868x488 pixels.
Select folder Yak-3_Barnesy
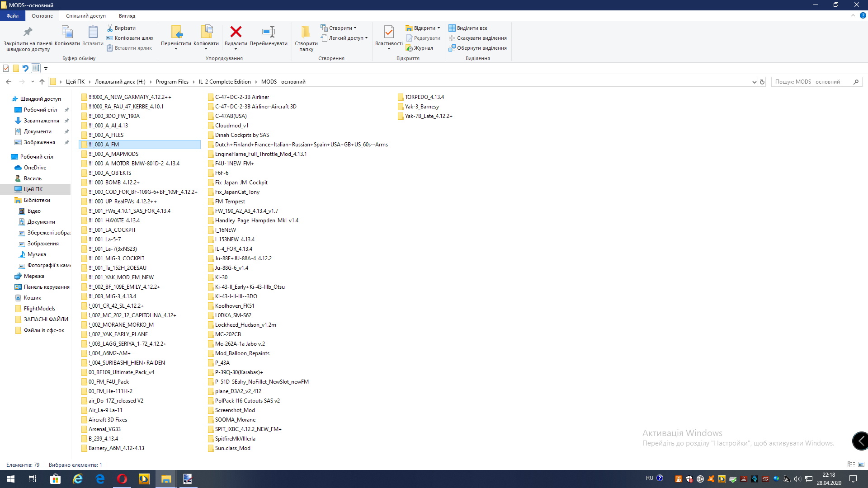pos(422,107)
